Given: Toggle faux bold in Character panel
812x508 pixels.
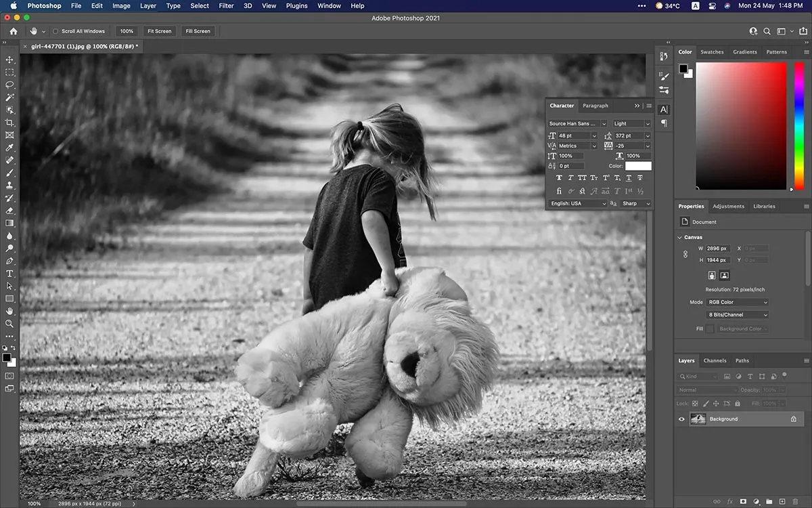Looking at the screenshot, I should (559, 178).
